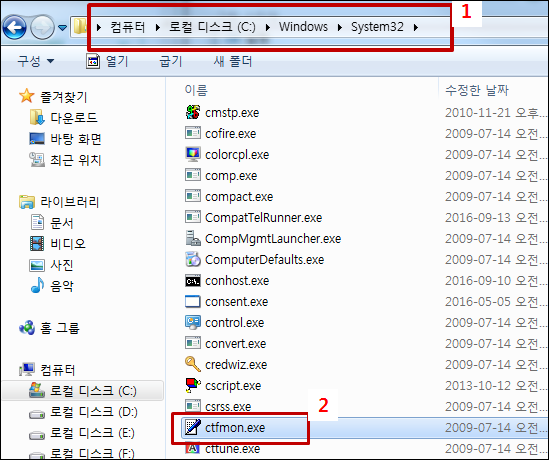The width and height of the screenshot is (549, 460).
Task: Click the cscript.exe script icon
Action: coord(193,385)
